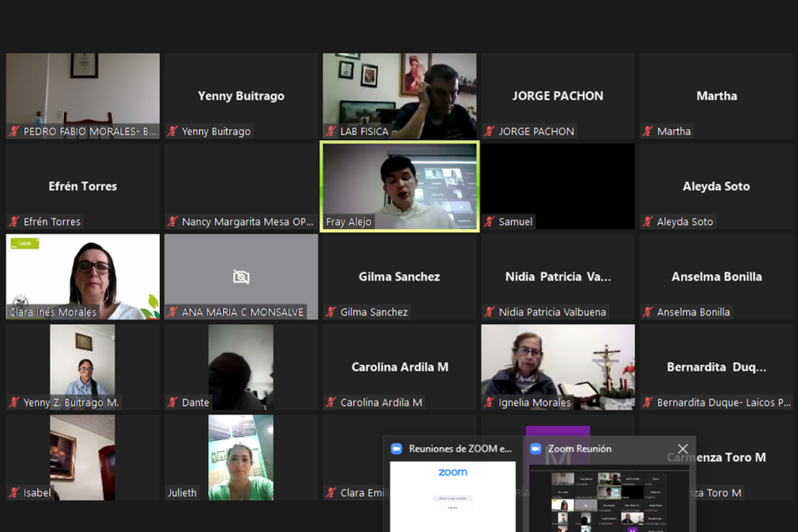Click muted mic icon beside Efrén Torres
Viewport: 798px width, 532px height.
coord(14,222)
